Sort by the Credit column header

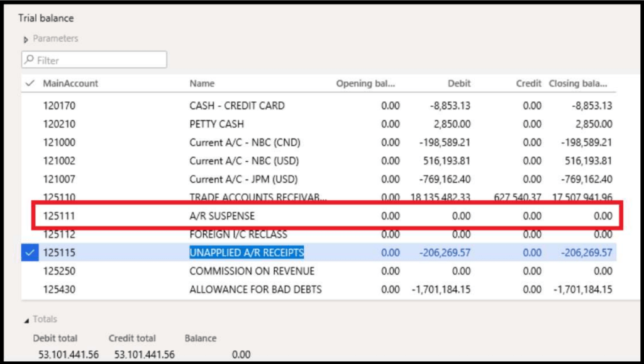click(x=528, y=83)
